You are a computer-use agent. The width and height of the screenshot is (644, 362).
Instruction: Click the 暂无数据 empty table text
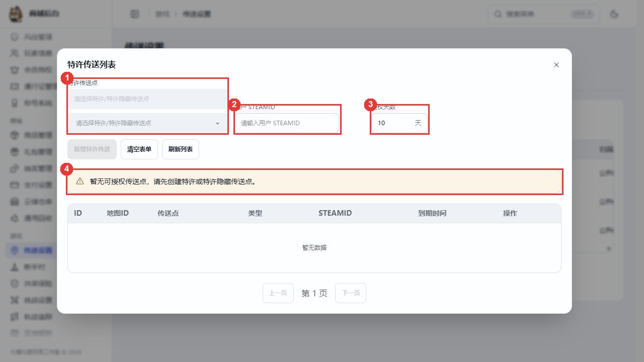(314, 247)
